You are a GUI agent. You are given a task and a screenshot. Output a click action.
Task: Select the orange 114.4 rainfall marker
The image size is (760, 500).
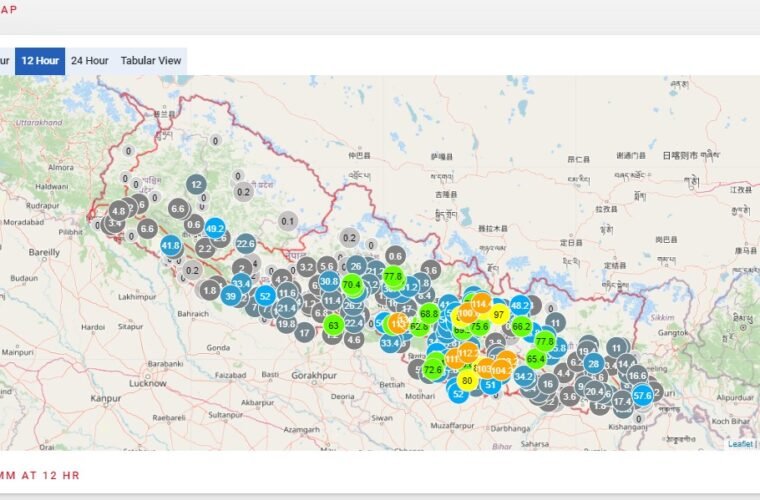click(x=481, y=303)
